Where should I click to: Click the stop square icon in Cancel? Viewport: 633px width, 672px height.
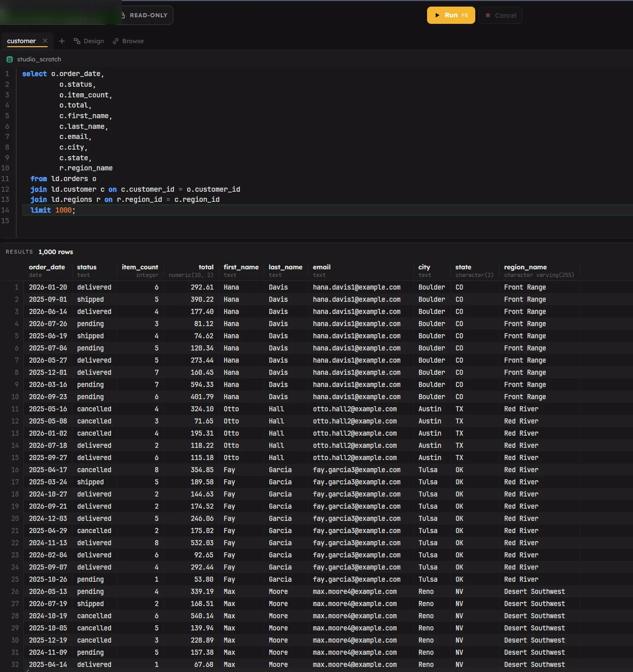pyautogui.click(x=488, y=15)
